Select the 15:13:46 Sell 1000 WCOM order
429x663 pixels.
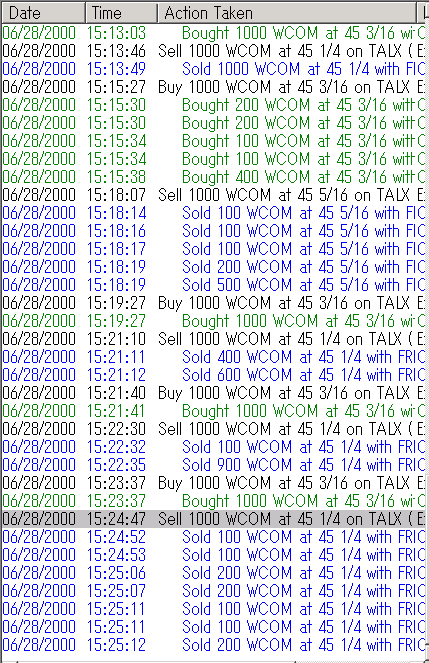(x=214, y=51)
